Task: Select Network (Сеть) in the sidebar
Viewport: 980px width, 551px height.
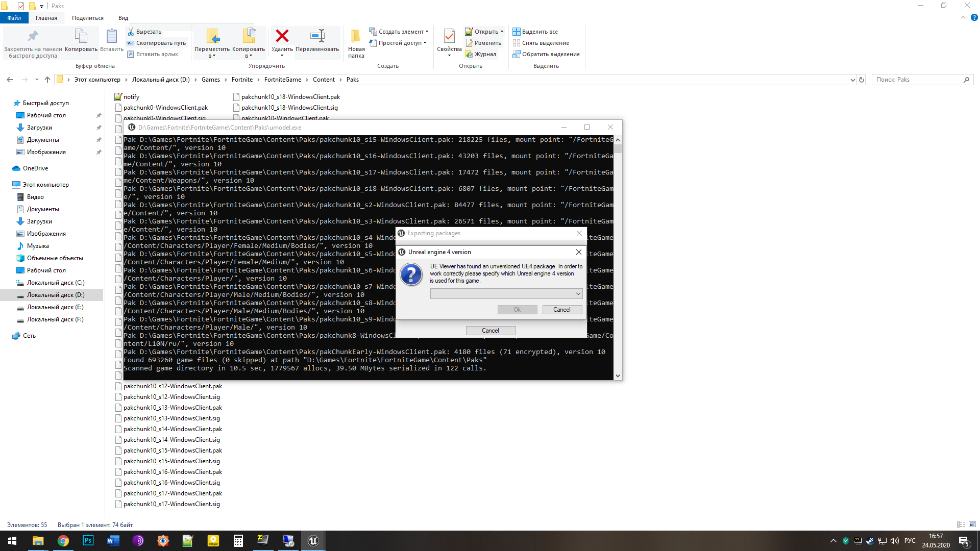Action: (x=29, y=336)
